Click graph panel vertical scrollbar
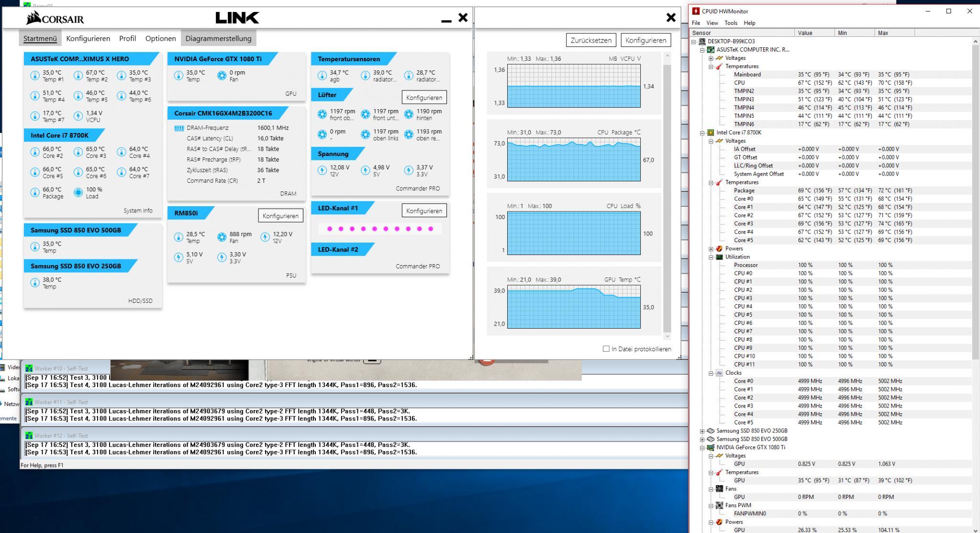 pos(668,196)
